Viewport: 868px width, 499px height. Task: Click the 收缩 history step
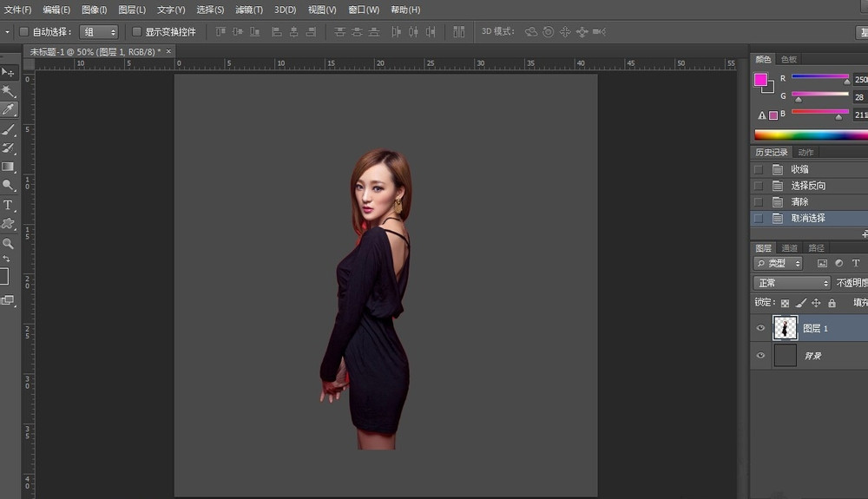tap(799, 169)
